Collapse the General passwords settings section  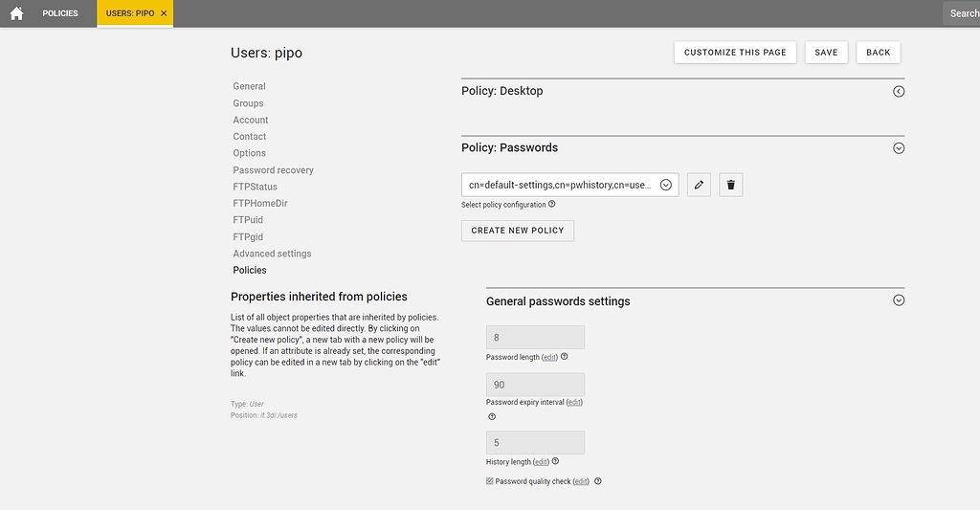[898, 300]
